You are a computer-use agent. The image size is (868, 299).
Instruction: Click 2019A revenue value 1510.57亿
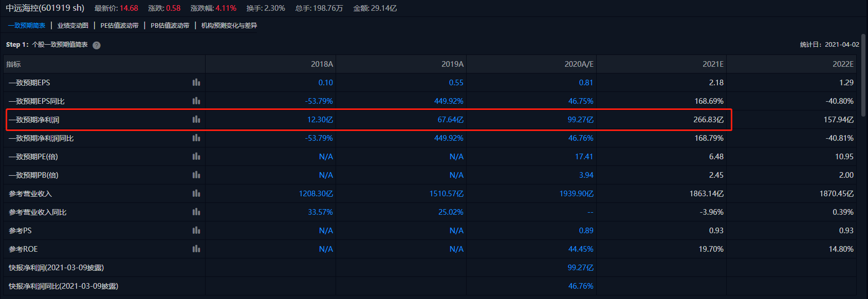point(446,194)
